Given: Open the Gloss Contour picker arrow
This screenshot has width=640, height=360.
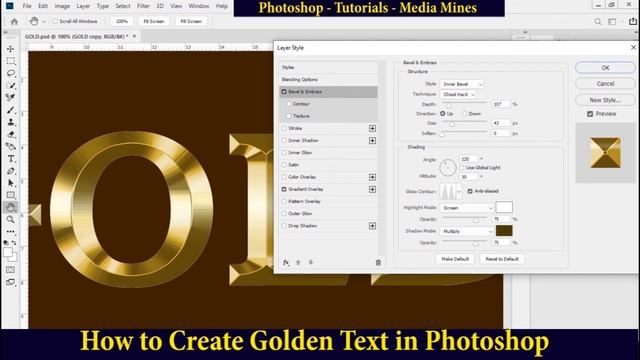Looking at the screenshot, I should (x=459, y=191).
